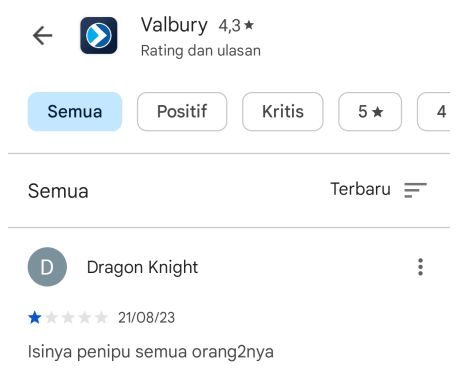Enable the Positif filter chip
The image size is (461, 373).
[x=182, y=112]
